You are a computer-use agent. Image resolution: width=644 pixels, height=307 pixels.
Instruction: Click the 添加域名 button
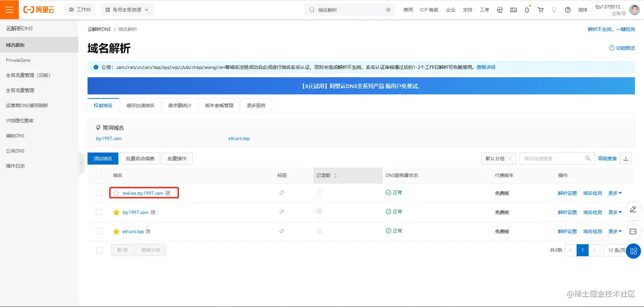103,158
